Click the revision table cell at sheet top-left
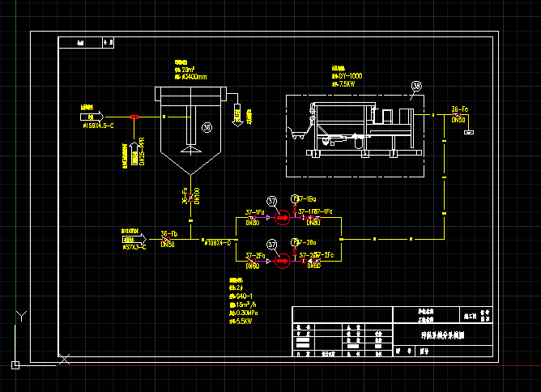 (x=86, y=42)
